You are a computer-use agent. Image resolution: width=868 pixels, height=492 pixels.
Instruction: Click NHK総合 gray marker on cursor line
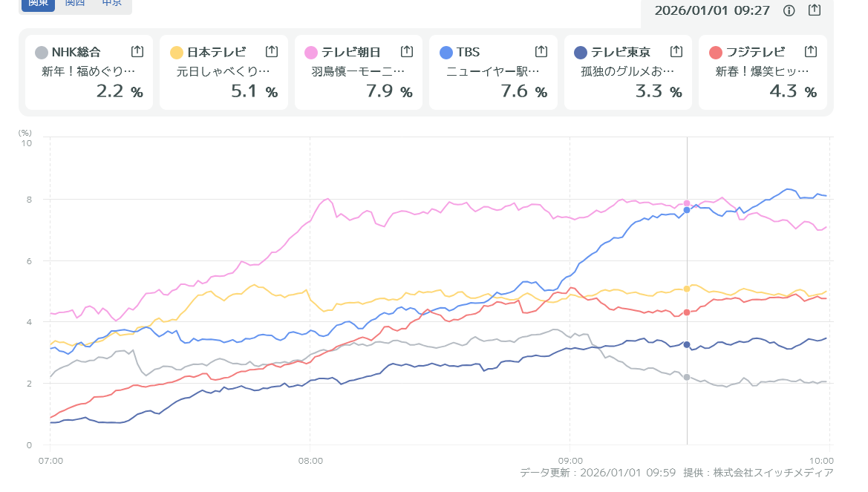pos(687,377)
